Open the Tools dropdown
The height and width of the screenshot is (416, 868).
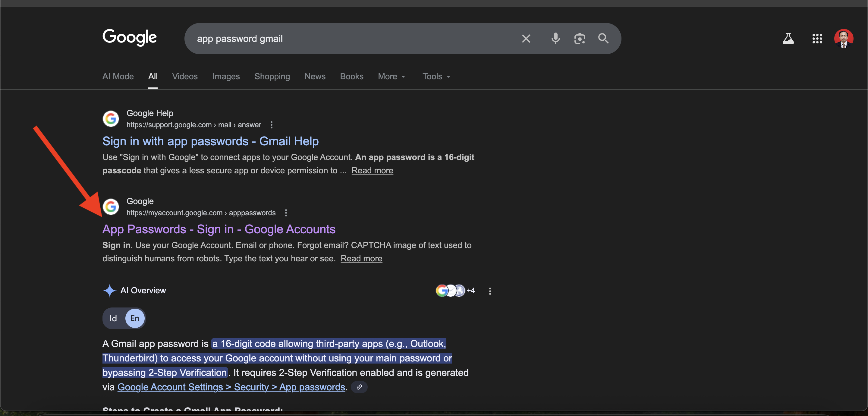pos(436,77)
